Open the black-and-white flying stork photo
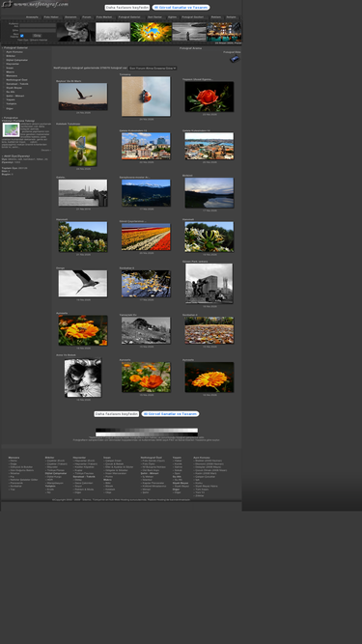Viewport: 362px width, 644px height. coord(83,284)
